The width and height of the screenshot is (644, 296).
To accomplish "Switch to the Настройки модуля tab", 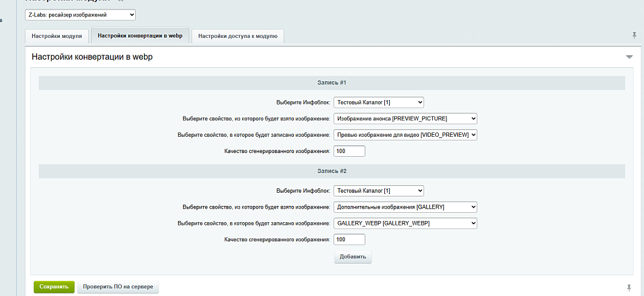I will (57, 36).
